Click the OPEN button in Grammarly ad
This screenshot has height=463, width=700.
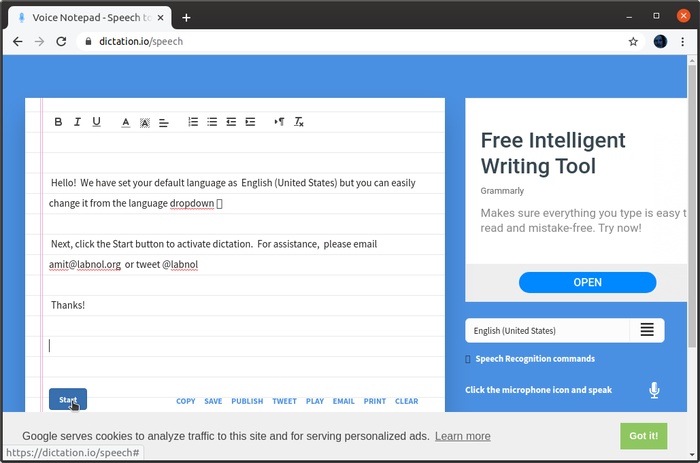588,282
